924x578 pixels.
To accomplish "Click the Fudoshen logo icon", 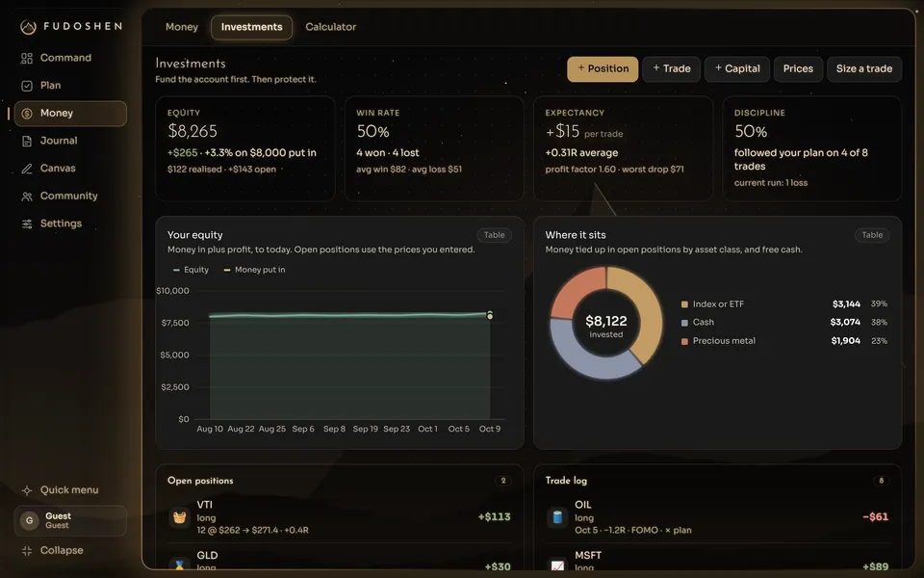I will coord(28,27).
